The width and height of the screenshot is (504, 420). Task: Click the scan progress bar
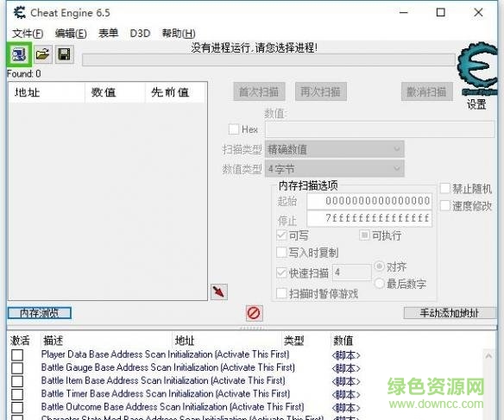(268, 60)
